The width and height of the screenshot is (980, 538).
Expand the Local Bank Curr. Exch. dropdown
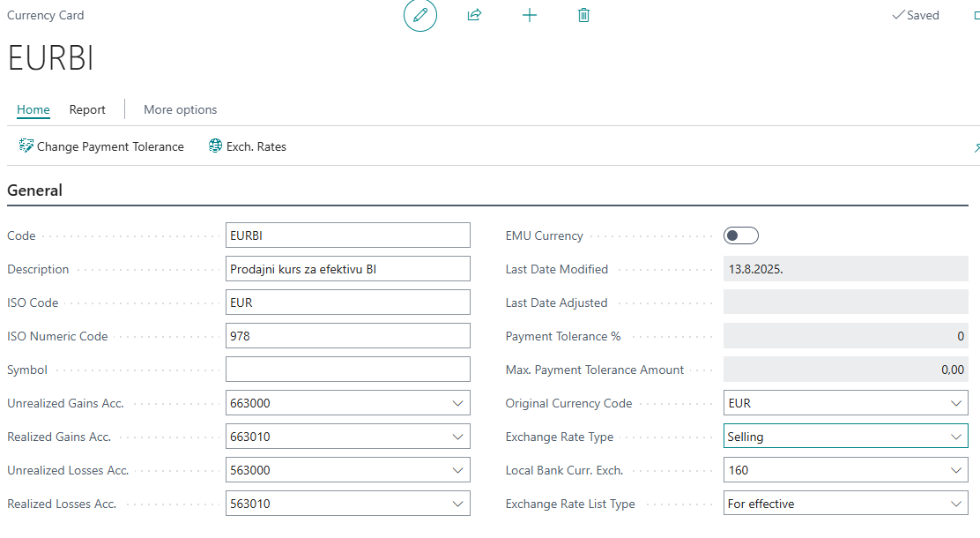(956, 470)
